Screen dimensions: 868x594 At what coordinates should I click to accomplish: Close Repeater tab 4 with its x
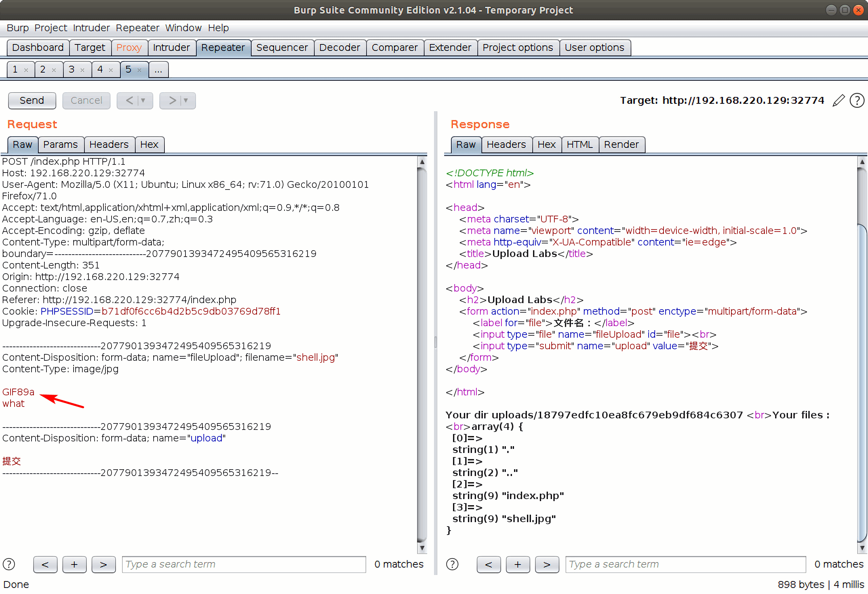[x=111, y=70]
